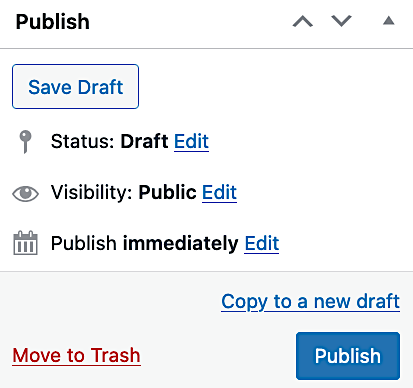Screen dimensions: 413x388
Task: Open Copy to a new draft
Action: click(310, 302)
